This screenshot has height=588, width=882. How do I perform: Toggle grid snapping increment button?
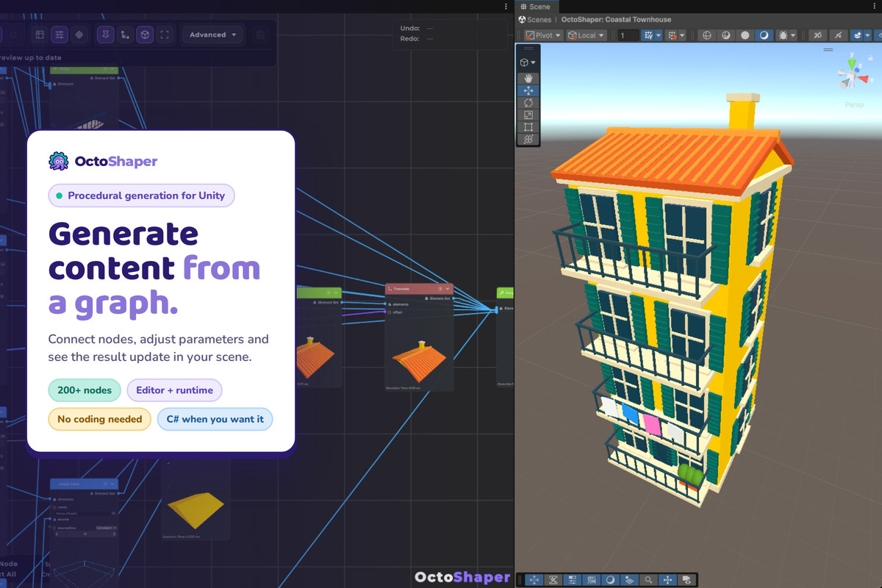coord(672,35)
